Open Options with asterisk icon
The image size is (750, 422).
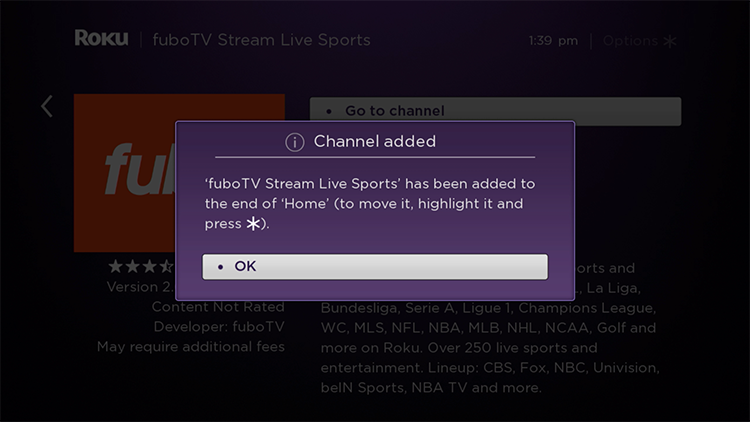click(640, 41)
